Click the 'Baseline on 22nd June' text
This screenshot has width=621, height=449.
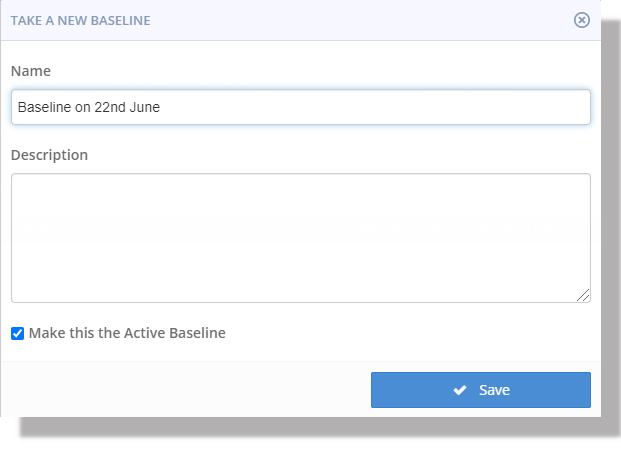click(x=89, y=107)
